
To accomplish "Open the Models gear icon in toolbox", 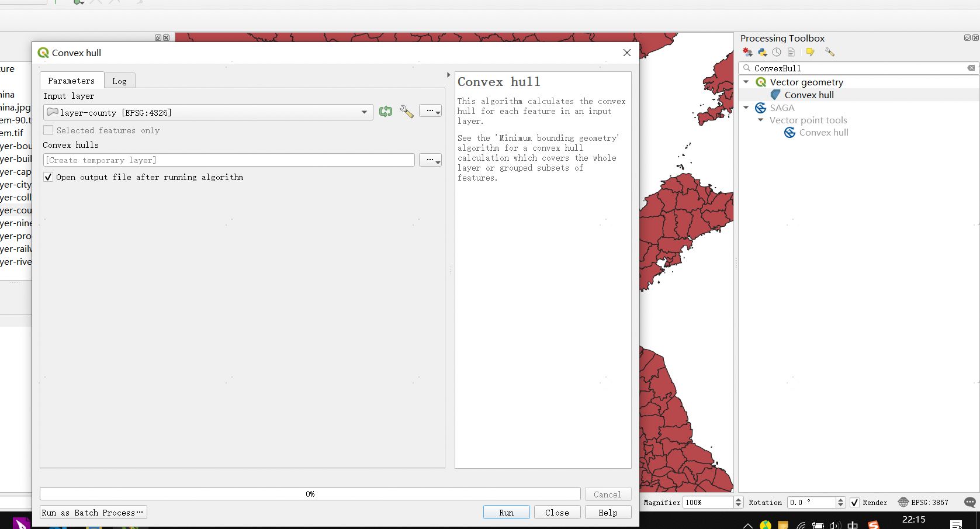I will tap(747, 52).
